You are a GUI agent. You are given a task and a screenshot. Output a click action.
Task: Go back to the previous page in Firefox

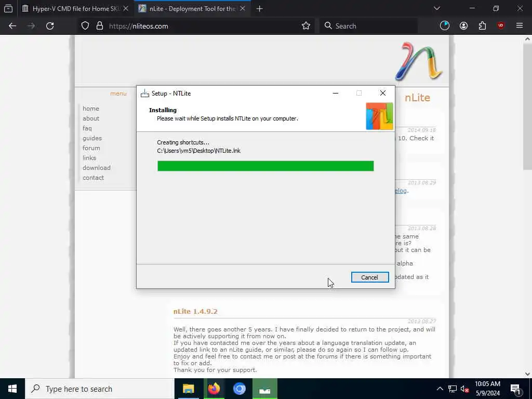[x=12, y=26]
